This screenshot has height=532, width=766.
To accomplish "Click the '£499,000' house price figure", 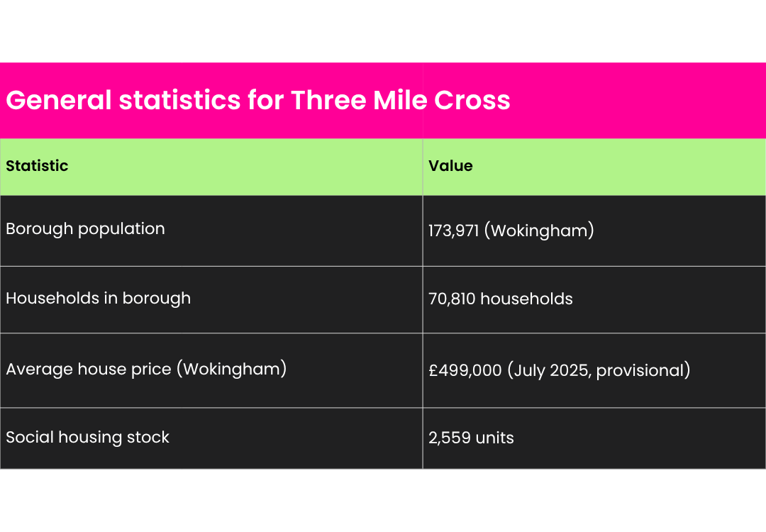I will pos(465,370).
